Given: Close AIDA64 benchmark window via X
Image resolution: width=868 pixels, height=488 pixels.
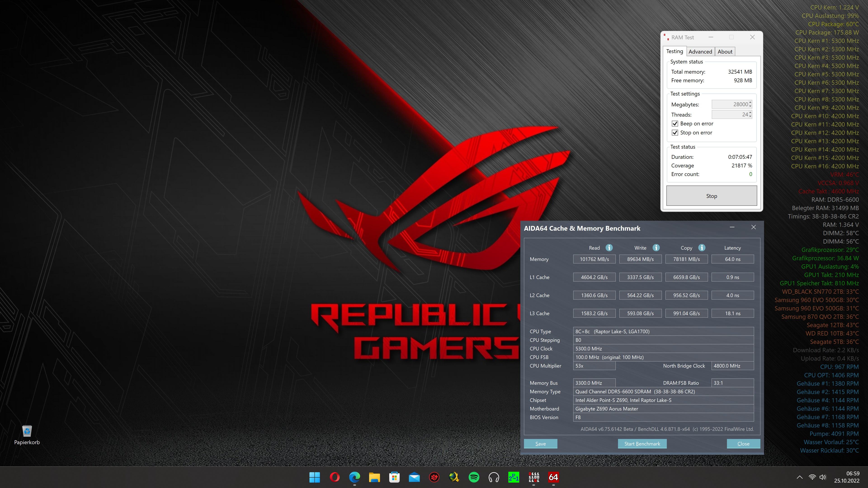Looking at the screenshot, I should [x=753, y=227].
